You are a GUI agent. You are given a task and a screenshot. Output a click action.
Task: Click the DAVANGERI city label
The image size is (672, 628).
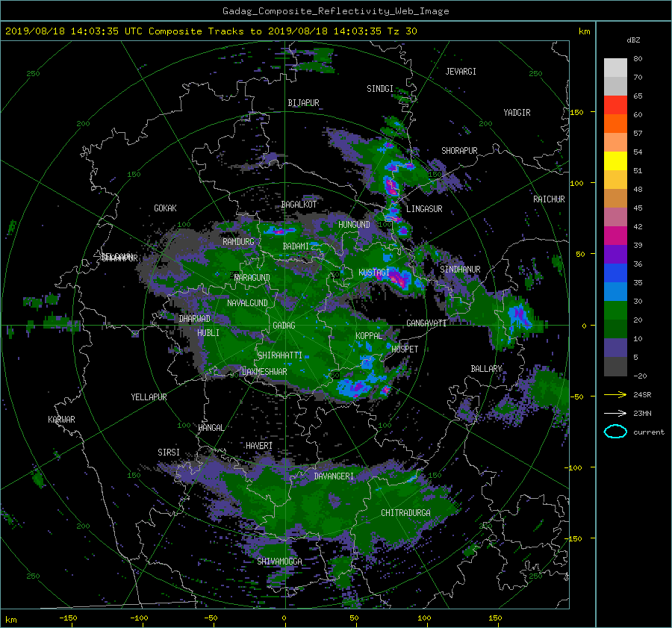click(334, 476)
